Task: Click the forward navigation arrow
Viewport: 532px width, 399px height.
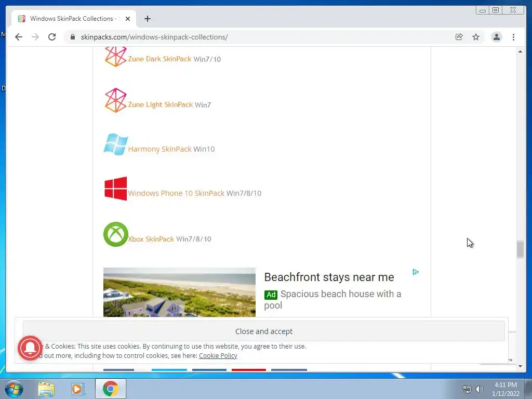Action: pos(35,37)
